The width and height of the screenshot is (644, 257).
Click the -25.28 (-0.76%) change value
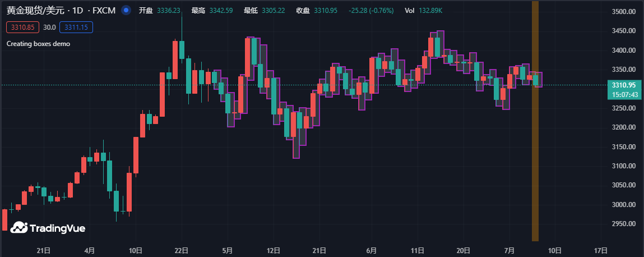(x=370, y=11)
